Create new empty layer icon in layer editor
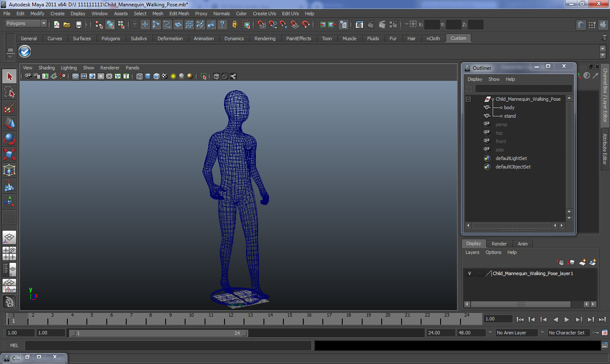 (582, 262)
